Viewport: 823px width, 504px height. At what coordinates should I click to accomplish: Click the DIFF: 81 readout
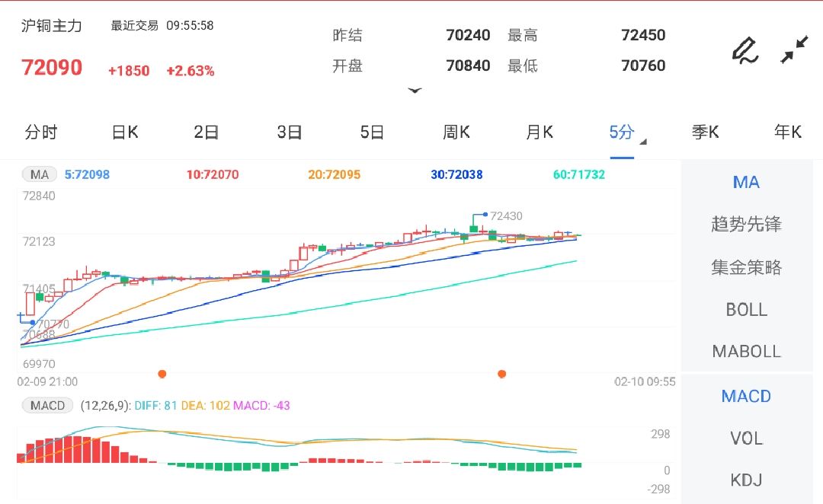point(155,405)
